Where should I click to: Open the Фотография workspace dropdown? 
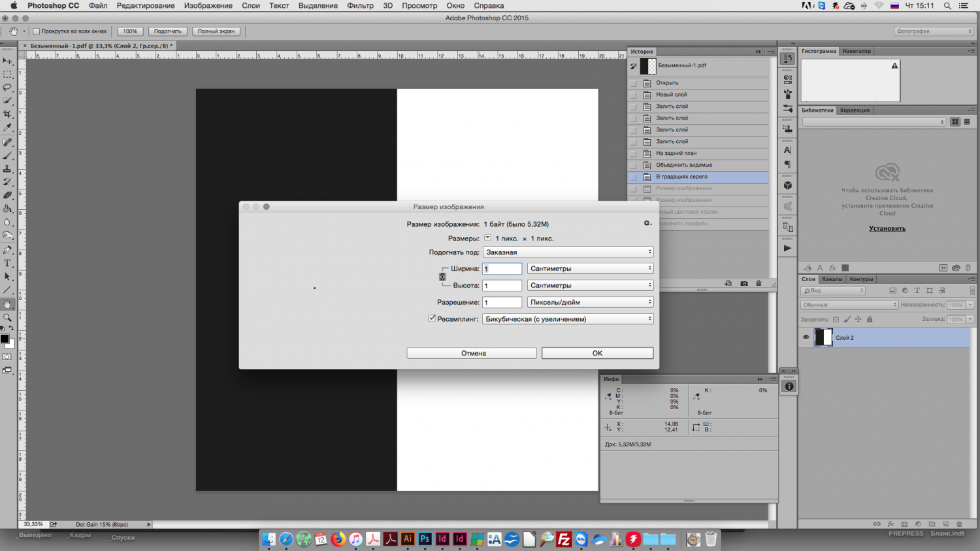934,31
